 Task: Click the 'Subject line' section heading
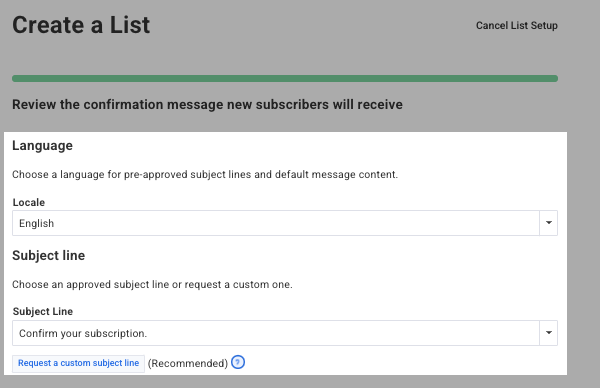coord(49,255)
